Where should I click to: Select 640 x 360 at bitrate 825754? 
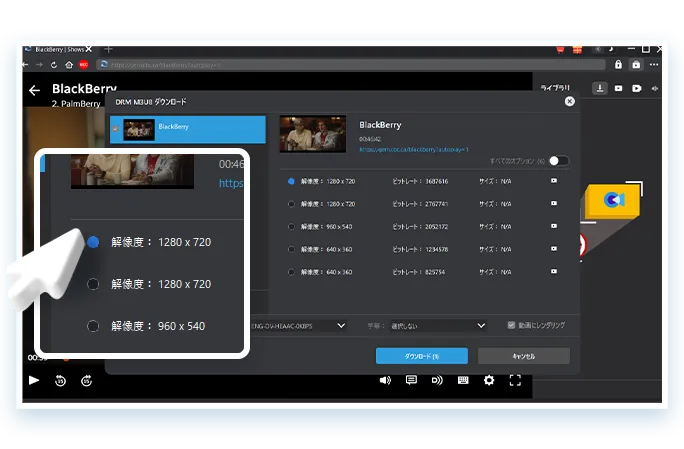point(291,272)
